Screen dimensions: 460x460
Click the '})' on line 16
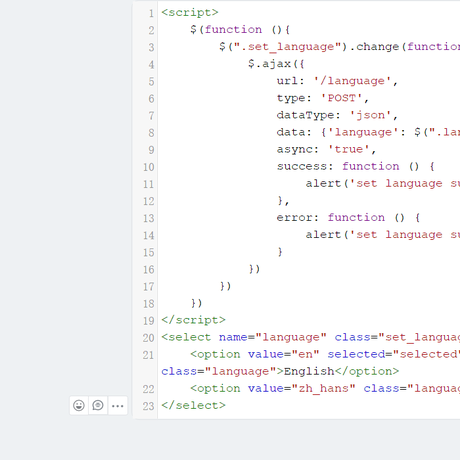pos(254,269)
